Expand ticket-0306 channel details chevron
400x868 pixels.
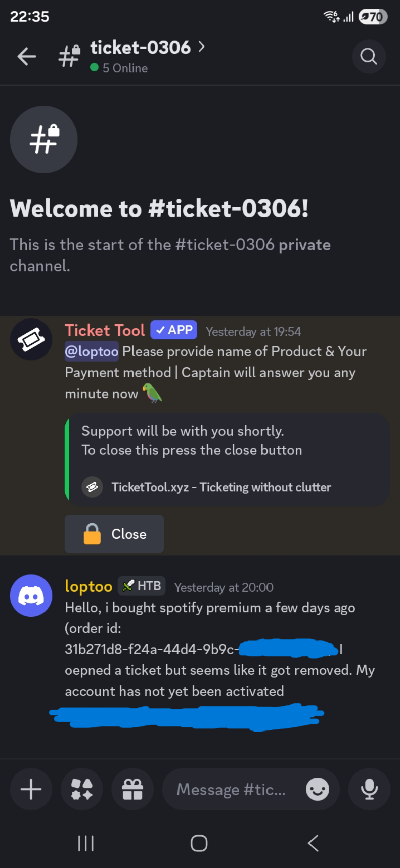202,47
